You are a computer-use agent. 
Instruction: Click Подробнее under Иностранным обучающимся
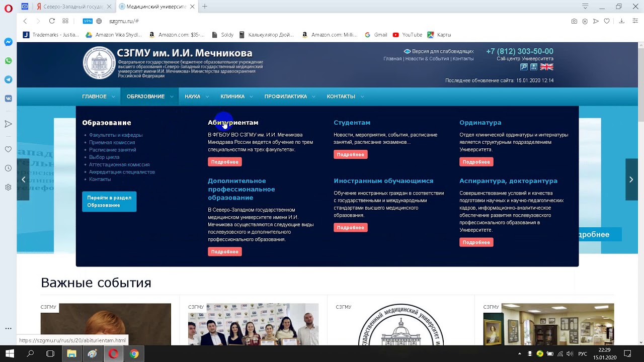click(351, 227)
